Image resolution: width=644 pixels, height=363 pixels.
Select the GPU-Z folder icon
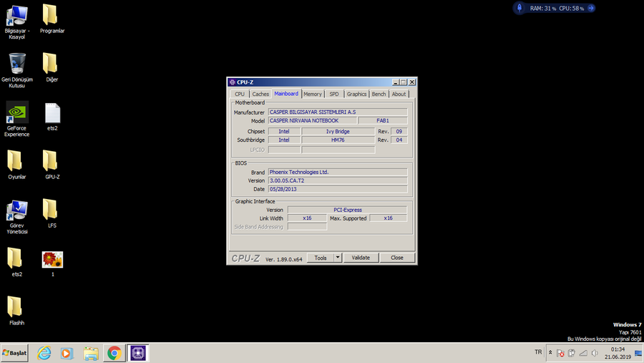pyautogui.click(x=52, y=165)
